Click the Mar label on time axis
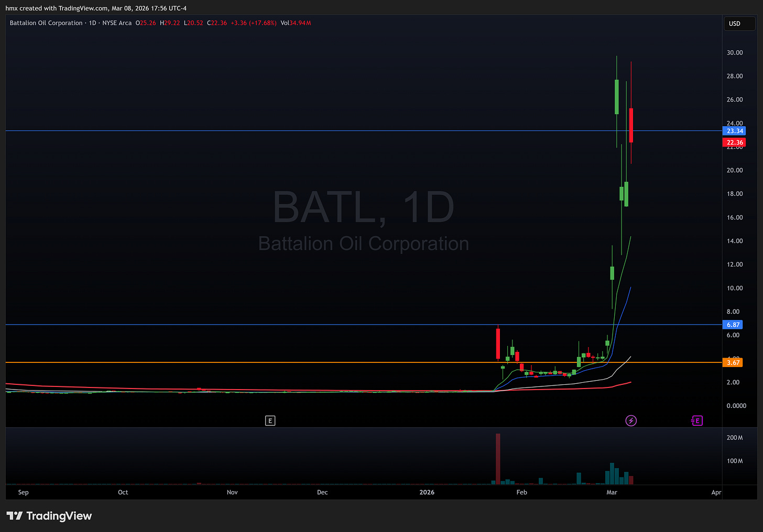Screen dimensions: 763x532 pos(612,492)
